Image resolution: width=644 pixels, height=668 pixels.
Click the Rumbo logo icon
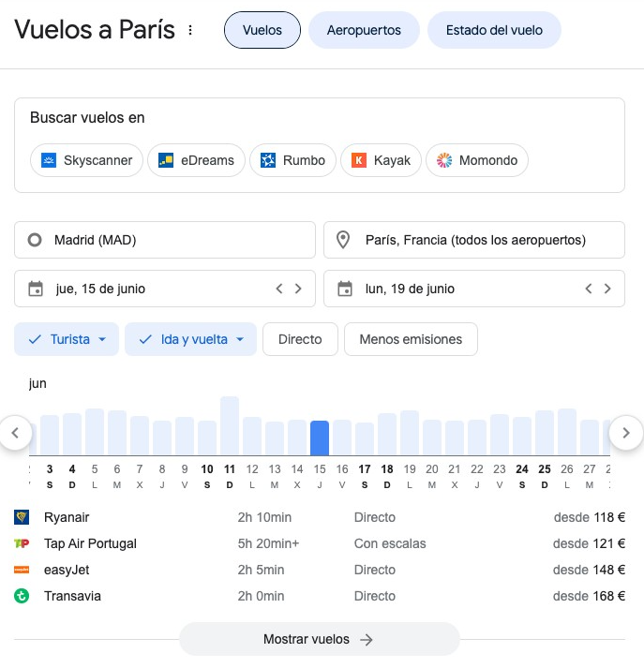(x=268, y=160)
